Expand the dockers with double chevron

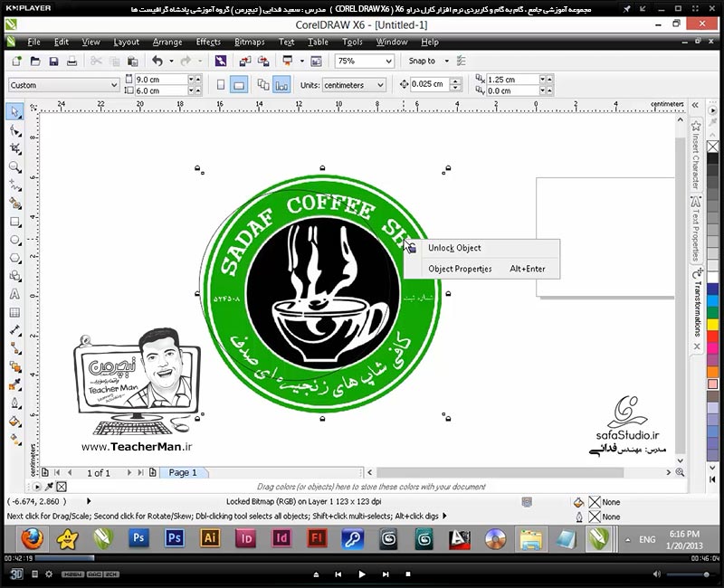click(x=695, y=105)
